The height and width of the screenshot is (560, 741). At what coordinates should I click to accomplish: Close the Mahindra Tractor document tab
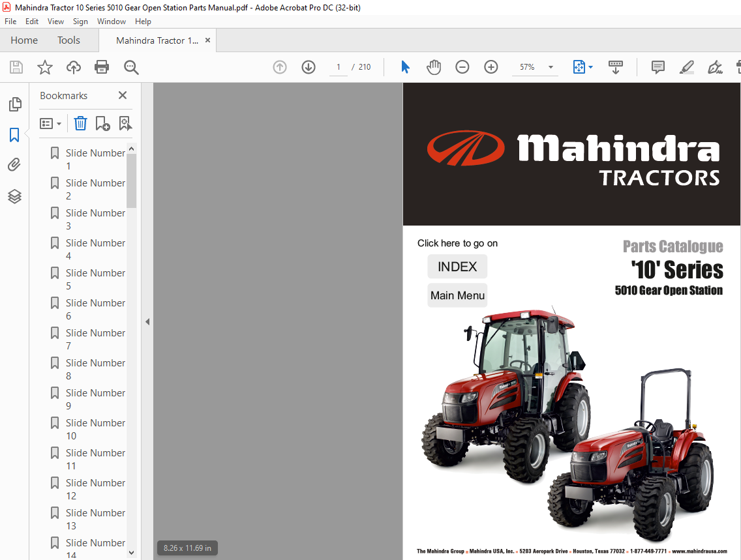207,40
